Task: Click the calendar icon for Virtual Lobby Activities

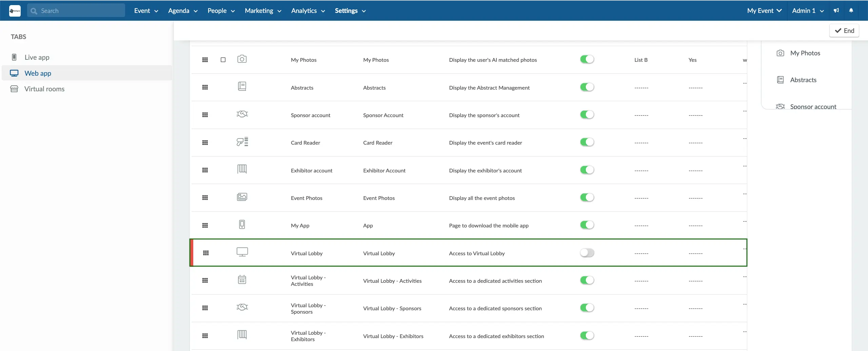Action: [x=242, y=280]
